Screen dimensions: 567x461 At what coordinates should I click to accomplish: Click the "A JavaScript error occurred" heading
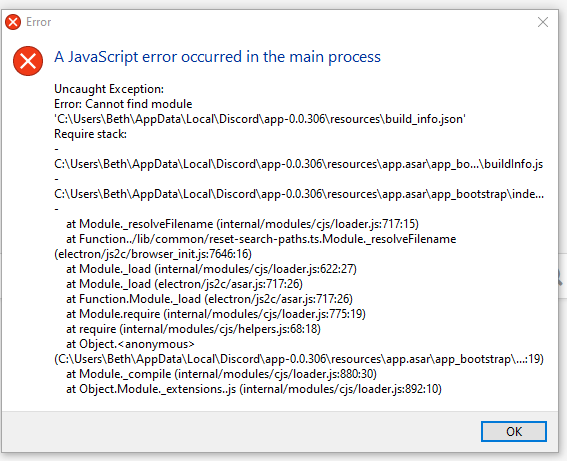point(217,57)
